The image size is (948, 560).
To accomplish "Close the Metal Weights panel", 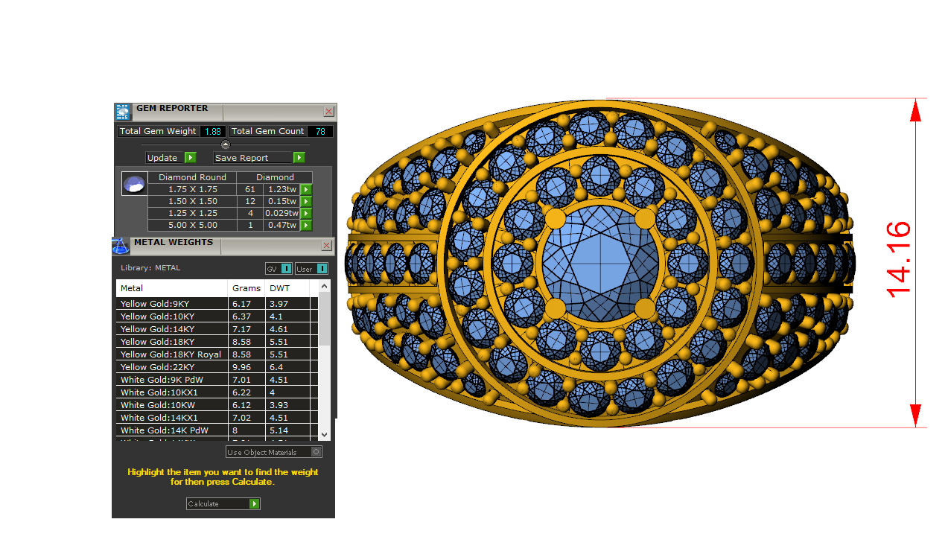I will (326, 246).
